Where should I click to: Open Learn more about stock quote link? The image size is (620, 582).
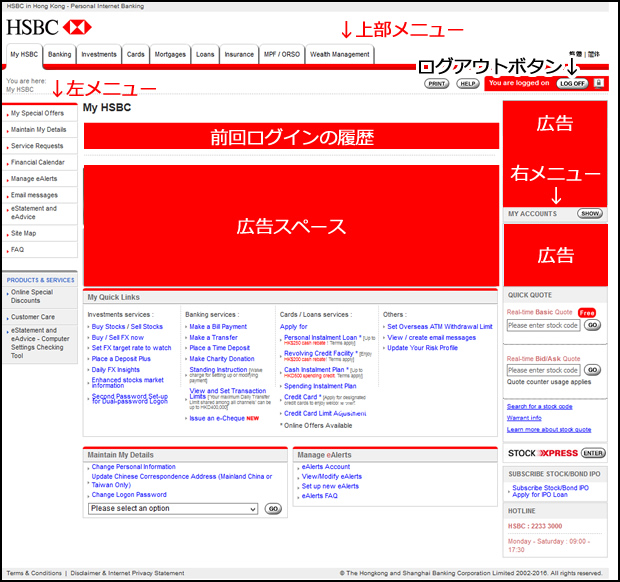pos(549,429)
